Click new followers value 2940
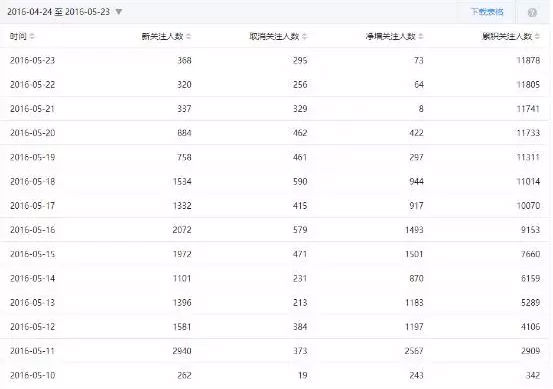553x389 pixels. click(x=182, y=351)
